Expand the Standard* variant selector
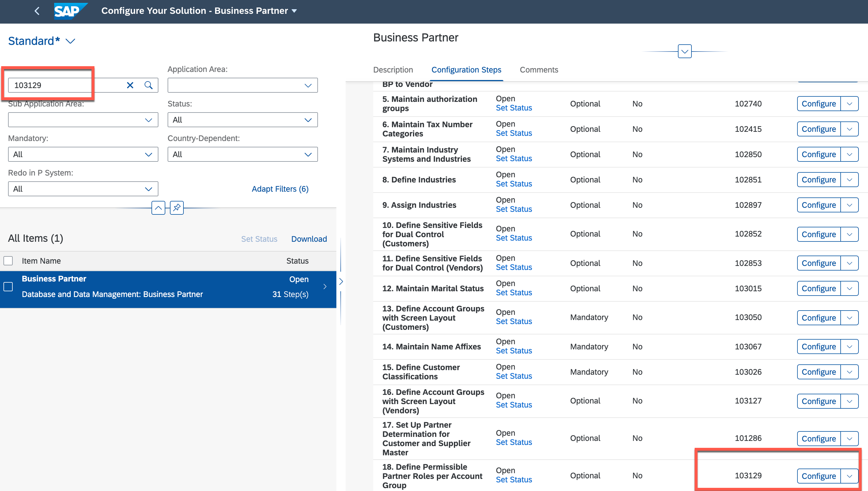Screen dimensions: 868x491 pos(70,41)
